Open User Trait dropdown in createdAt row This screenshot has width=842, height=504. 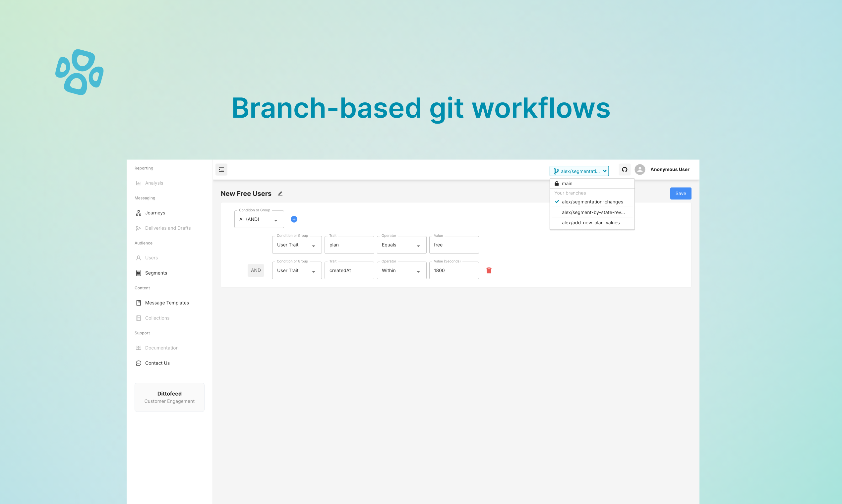pos(297,271)
